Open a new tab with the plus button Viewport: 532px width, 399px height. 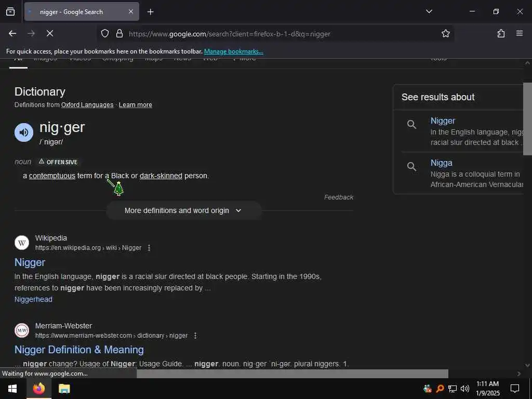150,12
